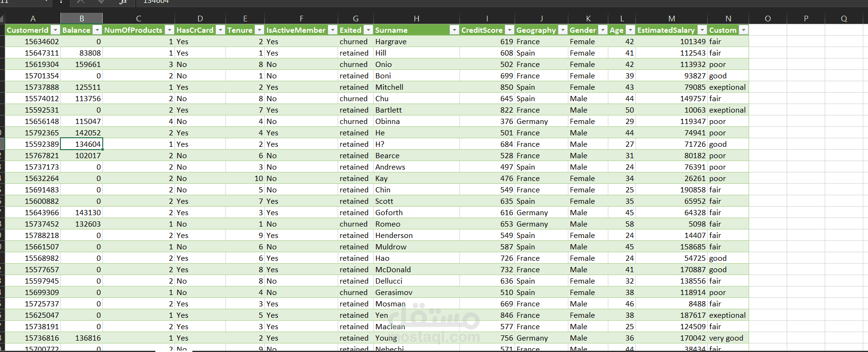Image resolution: width=868 pixels, height=352 pixels.
Task: Select estimated salary cell 190858
Action: coord(672,190)
